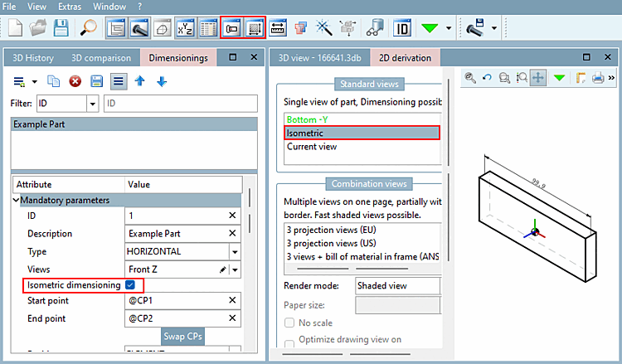
Task: Click the screw part view toolbar icon
Action: [139, 28]
